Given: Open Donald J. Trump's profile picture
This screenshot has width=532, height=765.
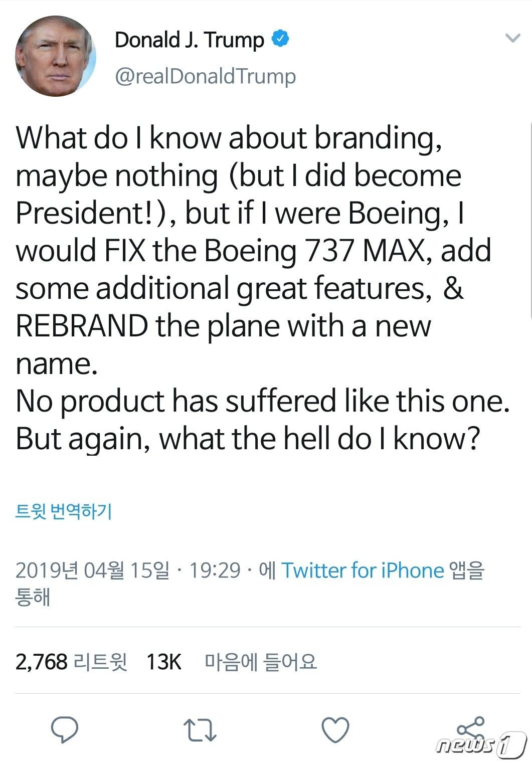Looking at the screenshot, I should [x=55, y=56].
